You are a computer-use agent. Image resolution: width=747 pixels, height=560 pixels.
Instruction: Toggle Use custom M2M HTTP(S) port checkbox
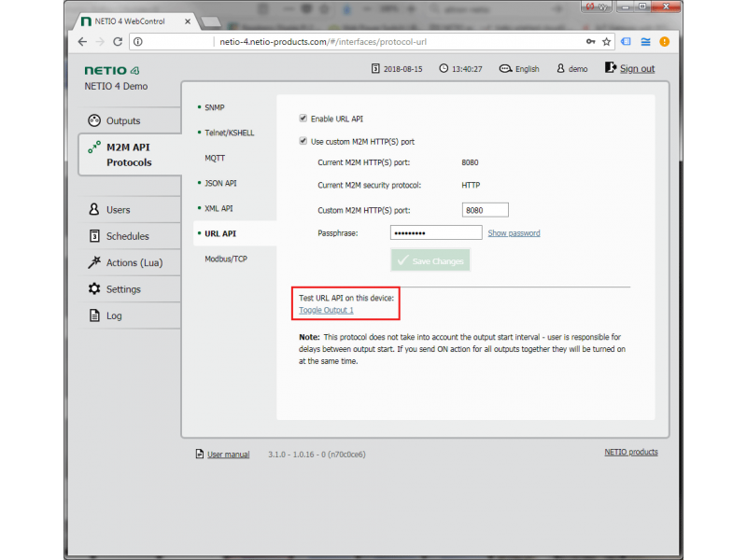tap(303, 141)
